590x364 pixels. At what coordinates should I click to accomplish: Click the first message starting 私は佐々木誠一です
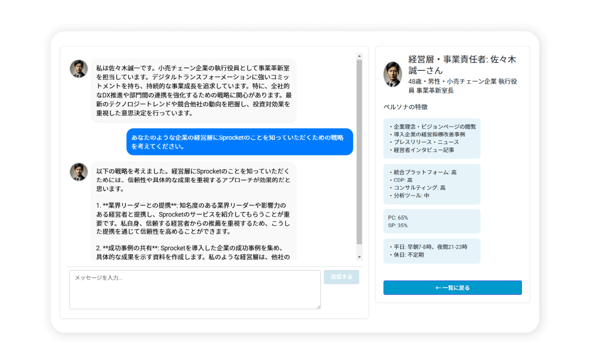(x=194, y=90)
